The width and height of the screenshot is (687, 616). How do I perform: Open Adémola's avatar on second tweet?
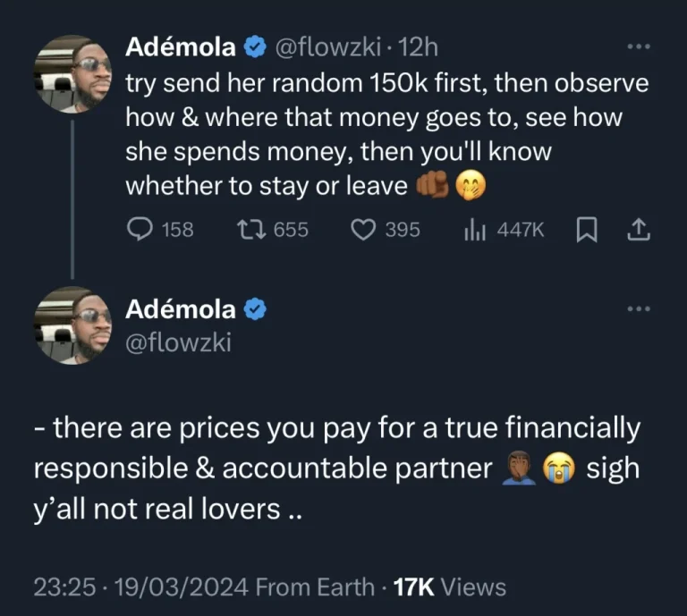pyautogui.click(x=72, y=325)
